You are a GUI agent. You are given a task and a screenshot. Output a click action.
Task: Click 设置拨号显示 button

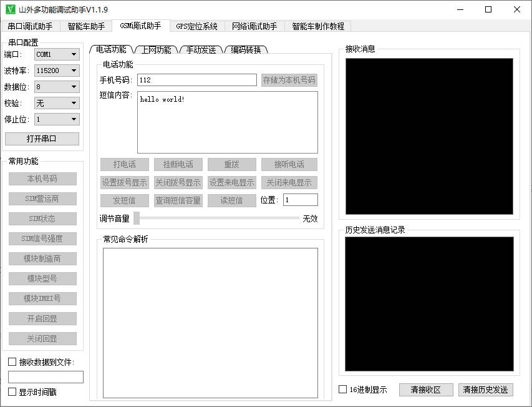[x=125, y=183]
